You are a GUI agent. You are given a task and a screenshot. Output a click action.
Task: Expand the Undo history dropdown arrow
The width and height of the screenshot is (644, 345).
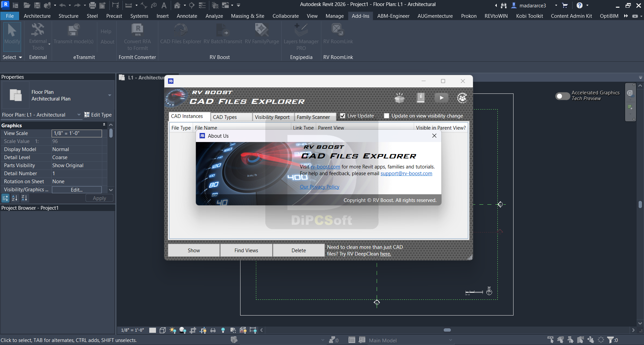pos(70,5)
